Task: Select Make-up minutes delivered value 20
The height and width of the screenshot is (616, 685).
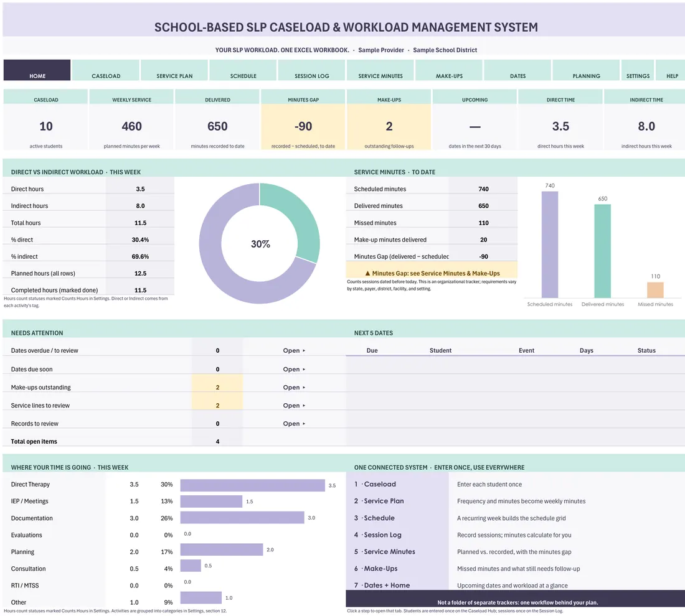Action: [x=484, y=240]
